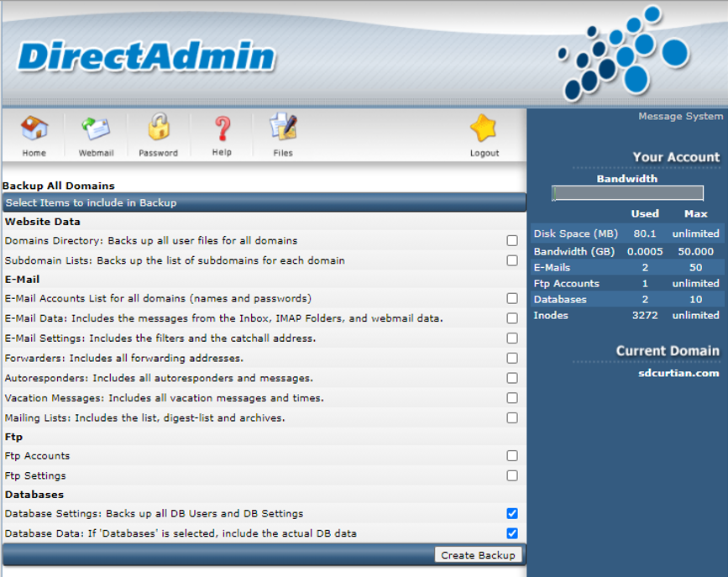
Task: Tick the E-Mail Settings checkbox
Action: 512,338
